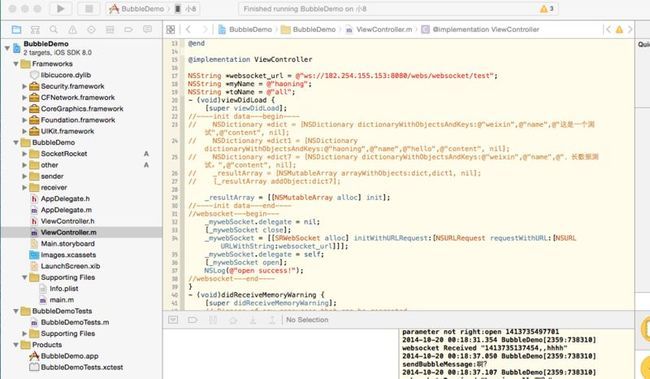Select BubbleDemo folder in jump bar
This screenshot has width=650, height=379.
tap(308, 29)
